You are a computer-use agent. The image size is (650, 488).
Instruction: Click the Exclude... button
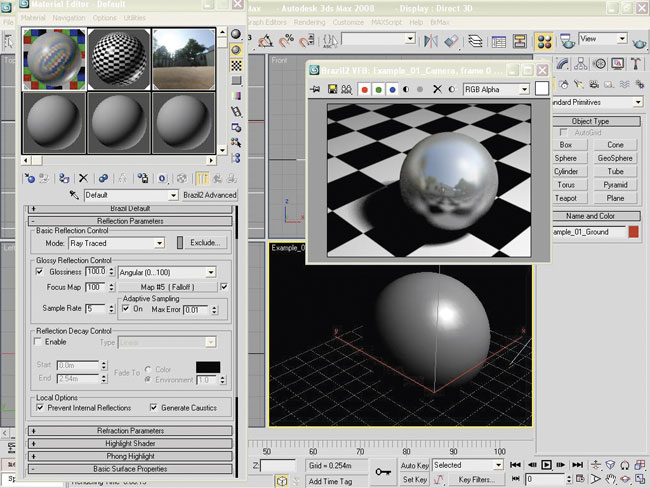coord(205,243)
